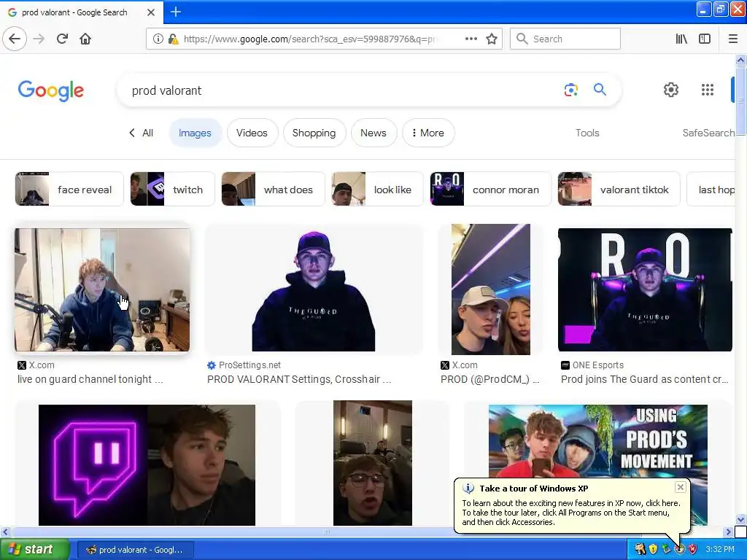Select the 'twitch' suggestion chip
The width and height of the screenshot is (747, 560).
[172, 189]
